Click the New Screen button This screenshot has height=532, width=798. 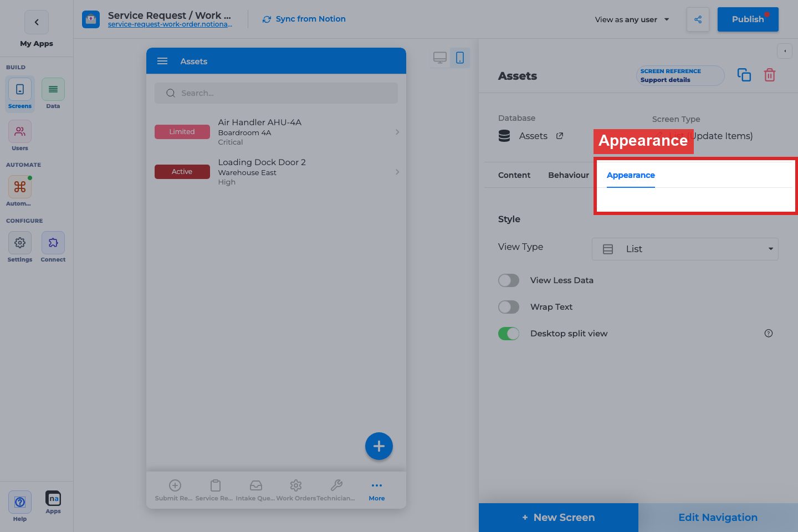(559, 518)
